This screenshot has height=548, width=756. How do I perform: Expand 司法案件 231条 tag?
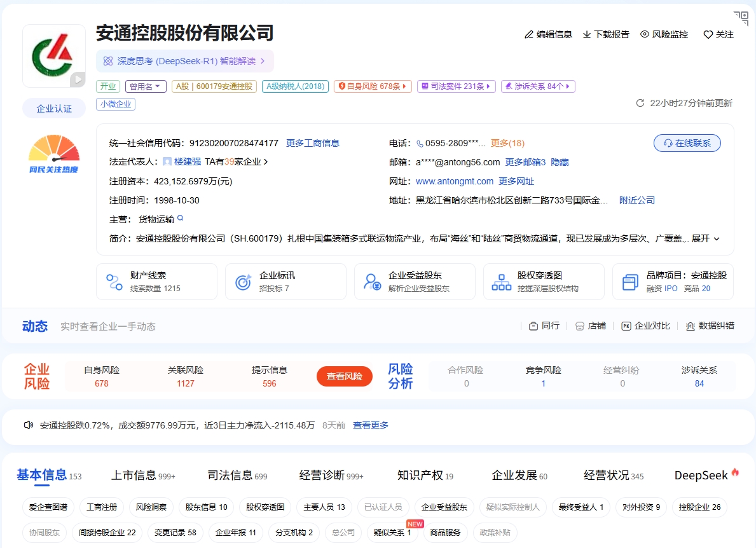456,86
